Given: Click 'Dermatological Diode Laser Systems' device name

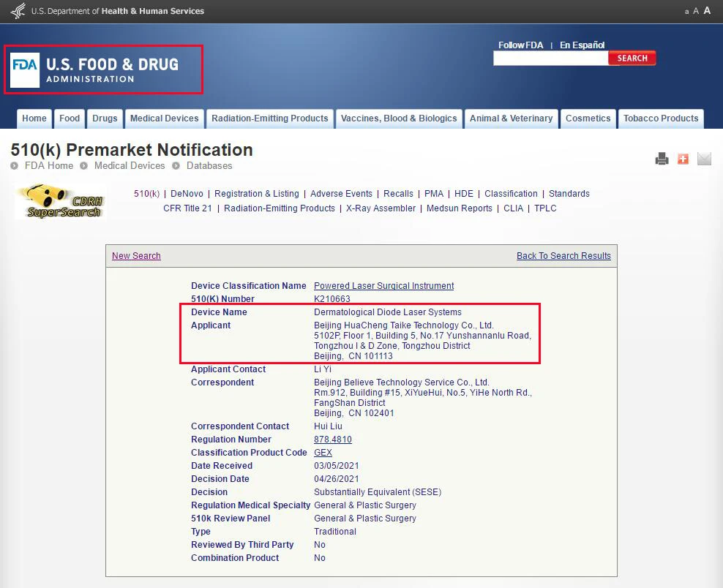Looking at the screenshot, I should click(388, 312).
